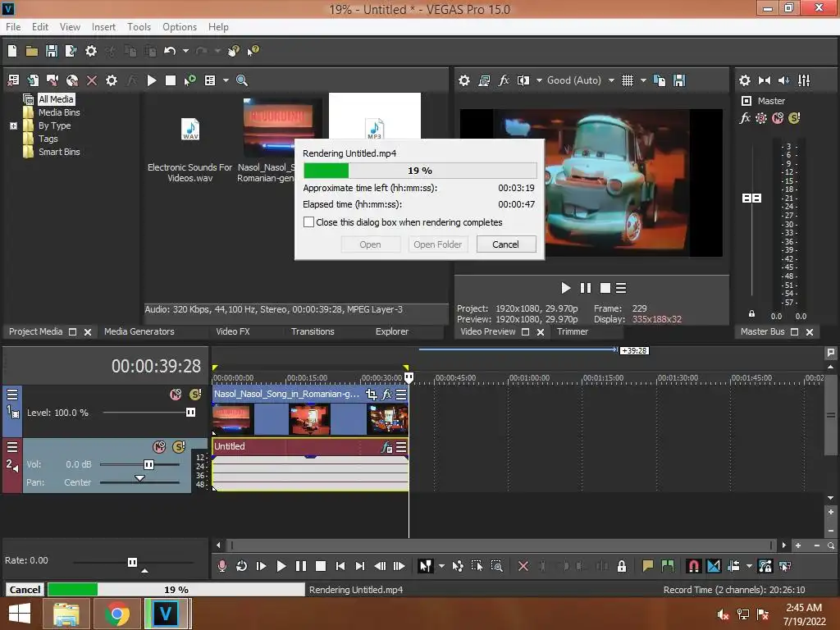Open the Overlays dropdown arrow in Video Preview
The height and width of the screenshot is (630, 840).
[x=643, y=80]
